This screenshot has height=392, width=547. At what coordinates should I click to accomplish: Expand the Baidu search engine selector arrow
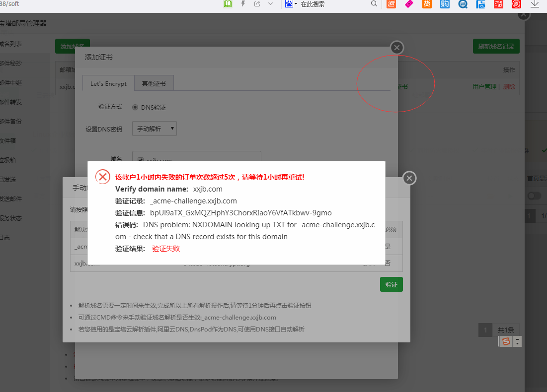[x=296, y=4]
